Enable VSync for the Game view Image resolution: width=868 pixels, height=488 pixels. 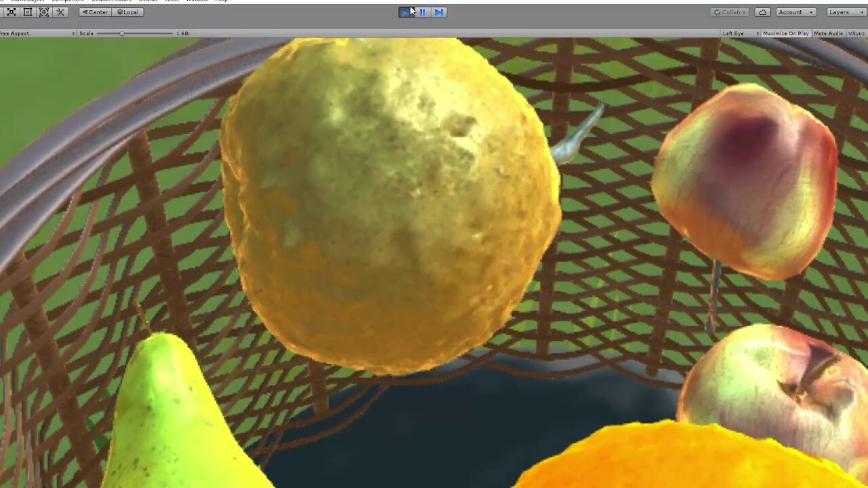pyautogui.click(x=856, y=33)
